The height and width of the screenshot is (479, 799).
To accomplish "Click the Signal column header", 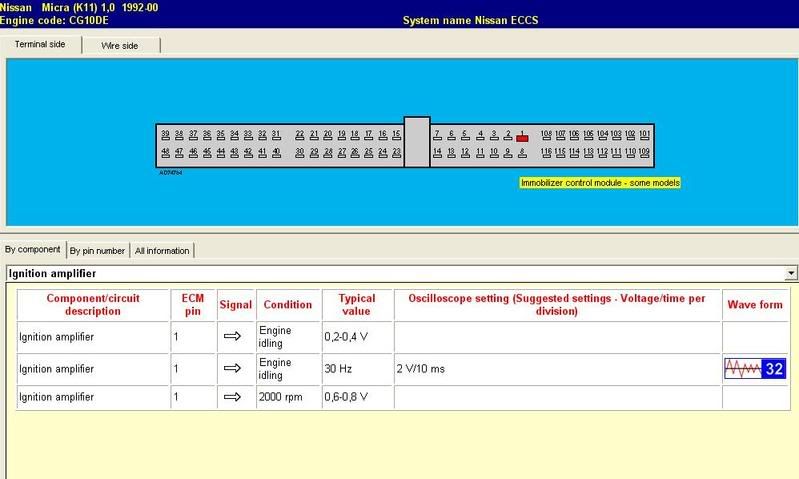I will [236, 304].
